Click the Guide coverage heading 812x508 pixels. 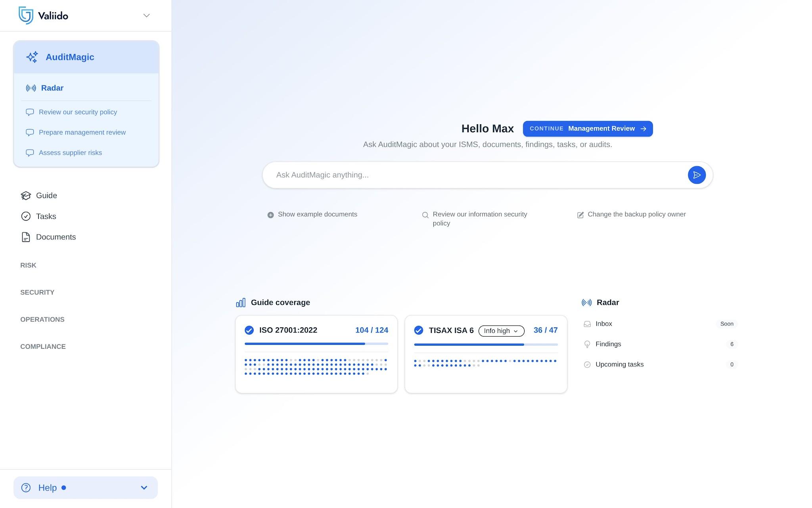[x=280, y=302]
